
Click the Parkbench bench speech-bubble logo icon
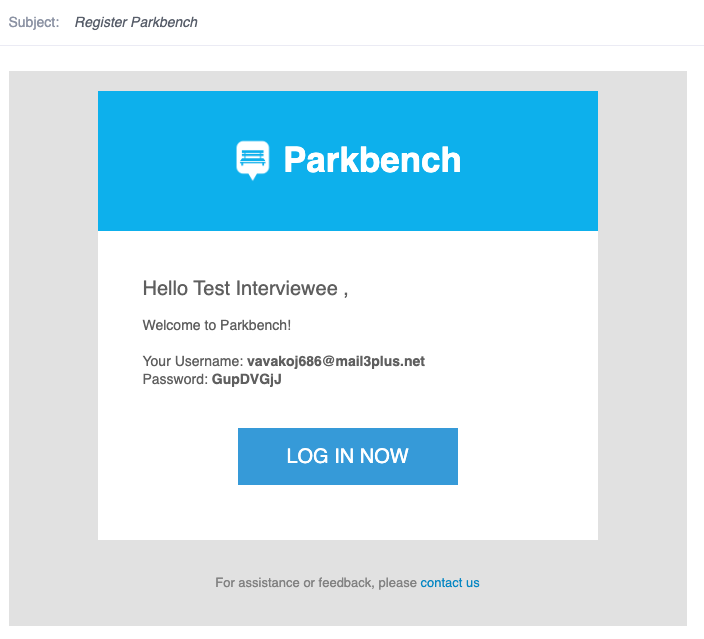253,160
